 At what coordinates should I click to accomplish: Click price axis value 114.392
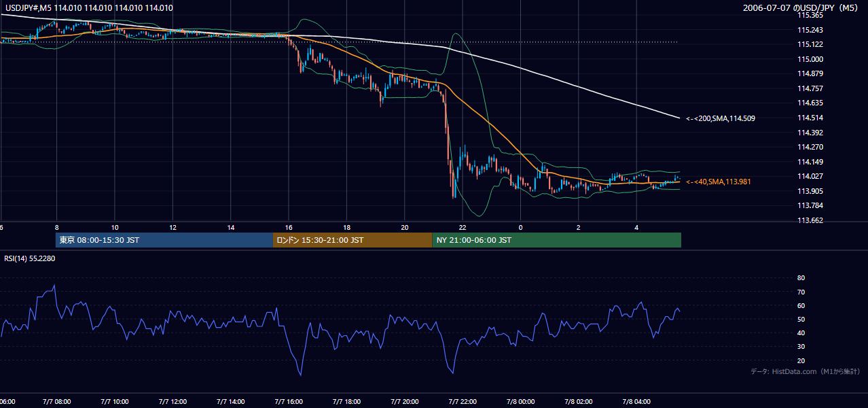[810, 133]
